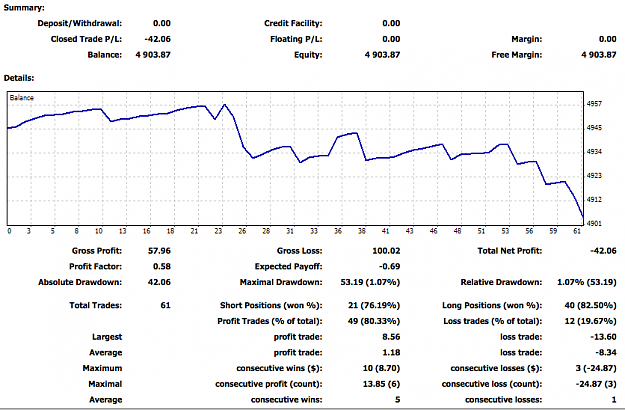Viewport: 625px width, 410px height.
Task: Click trade number 61 on chart axis
Action: (577, 231)
